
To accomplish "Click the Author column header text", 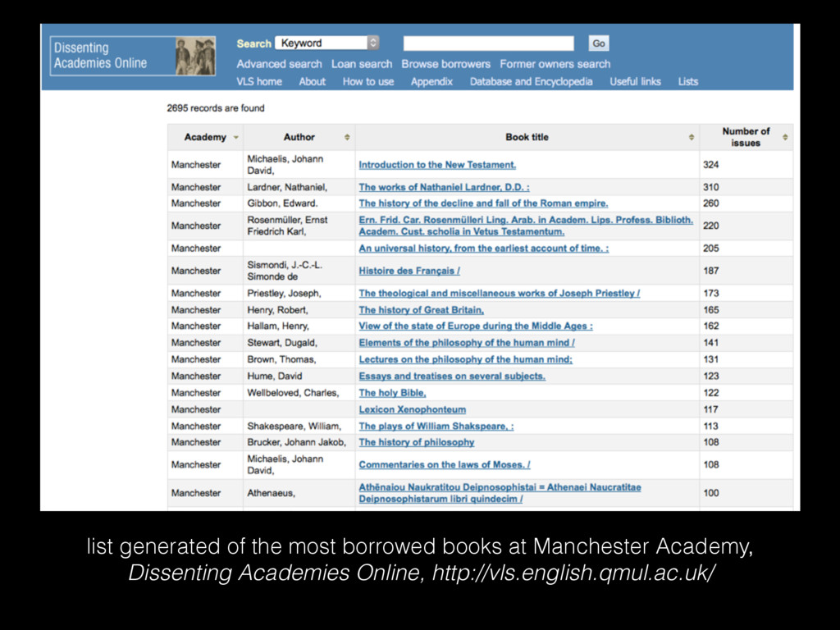I will pyautogui.click(x=299, y=138).
